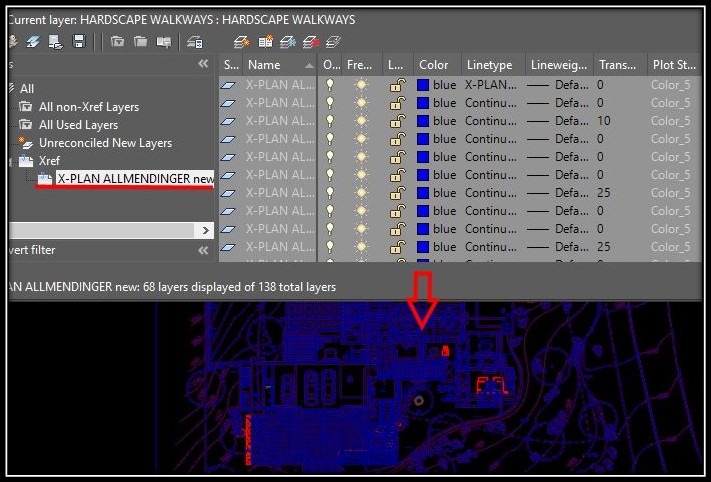Select All Used Layers filter
The image size is (711, 482).
point(78,125)
